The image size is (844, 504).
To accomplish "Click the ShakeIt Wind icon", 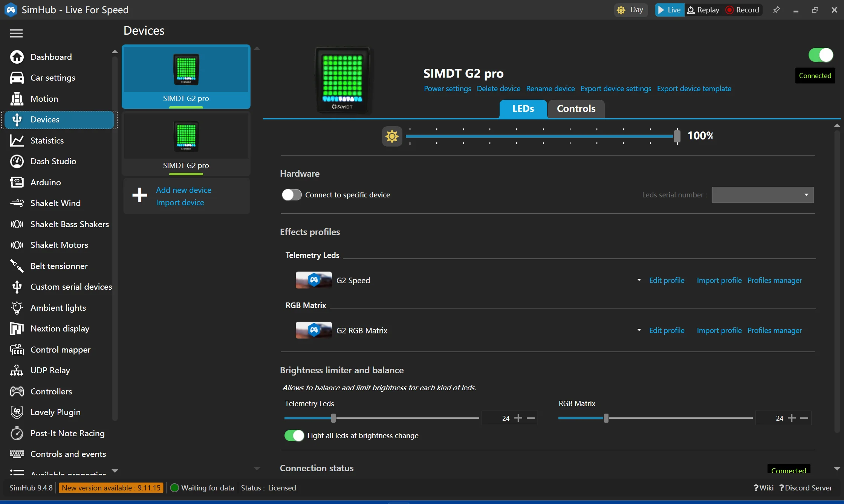I will (x=17, y=203).
